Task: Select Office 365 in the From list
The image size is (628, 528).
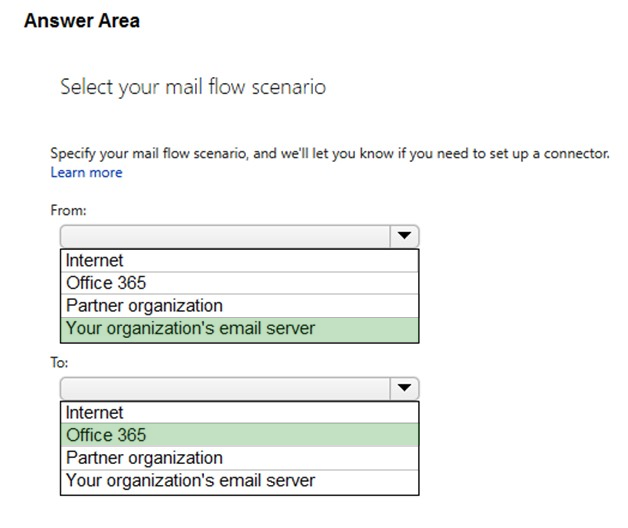Action: coord(240,283)
